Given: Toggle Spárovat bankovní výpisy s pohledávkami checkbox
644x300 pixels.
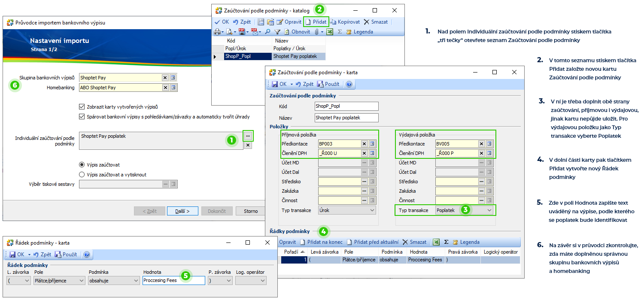Looking at the screenshot, I should [x=82, y=117].
